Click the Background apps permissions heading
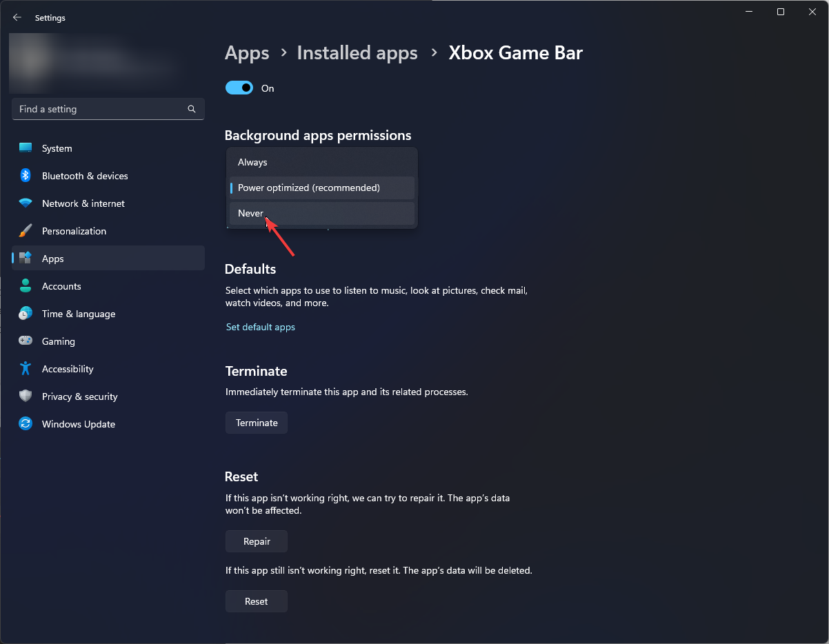 tap(318, 135)
